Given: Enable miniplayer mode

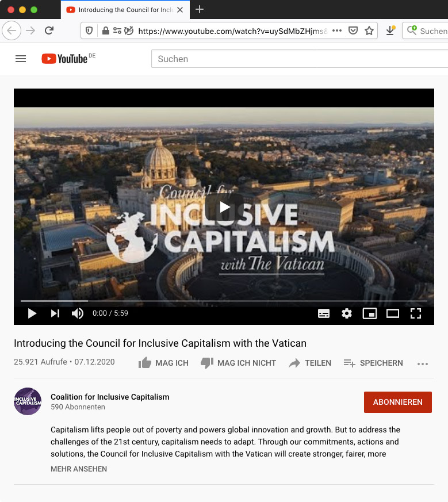Looking at the screenshot, I should (370, 313).
